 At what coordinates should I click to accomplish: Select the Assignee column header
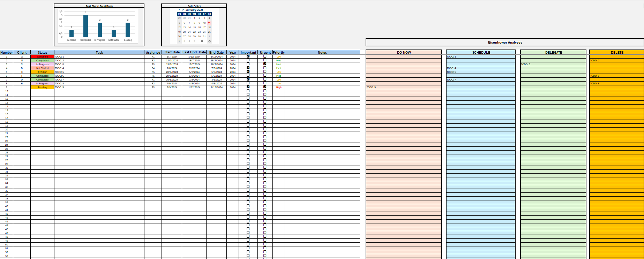[x=153, y=53]
